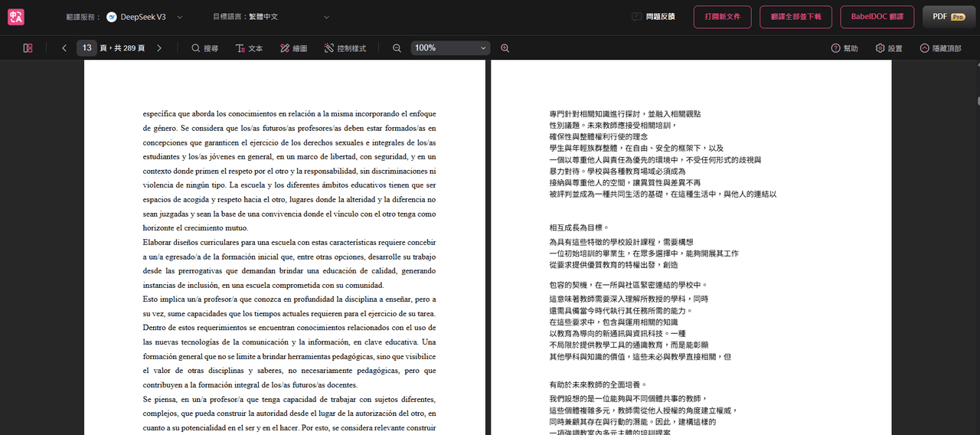Open the 幫助 help menu
This screenshot has width=980, height=435.
[845, 48]
